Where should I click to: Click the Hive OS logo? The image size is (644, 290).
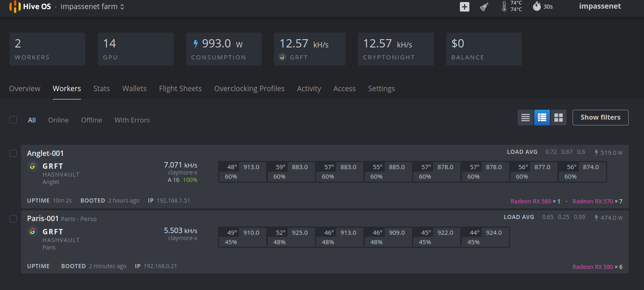[x=30, y=7]
